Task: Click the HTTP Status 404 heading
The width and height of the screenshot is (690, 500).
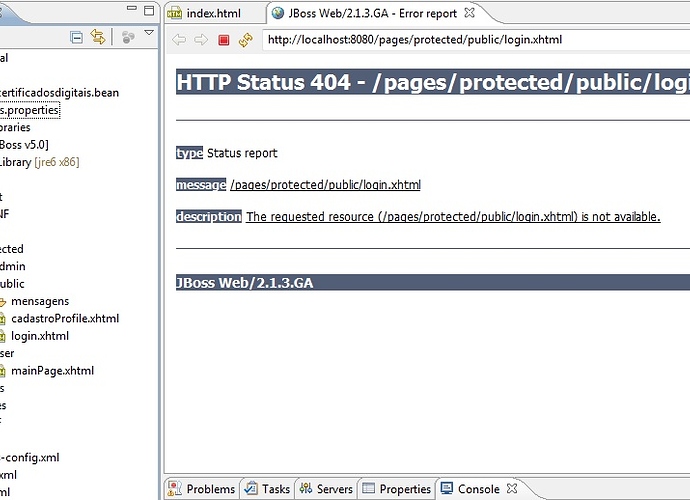Action: pos(433,82)
